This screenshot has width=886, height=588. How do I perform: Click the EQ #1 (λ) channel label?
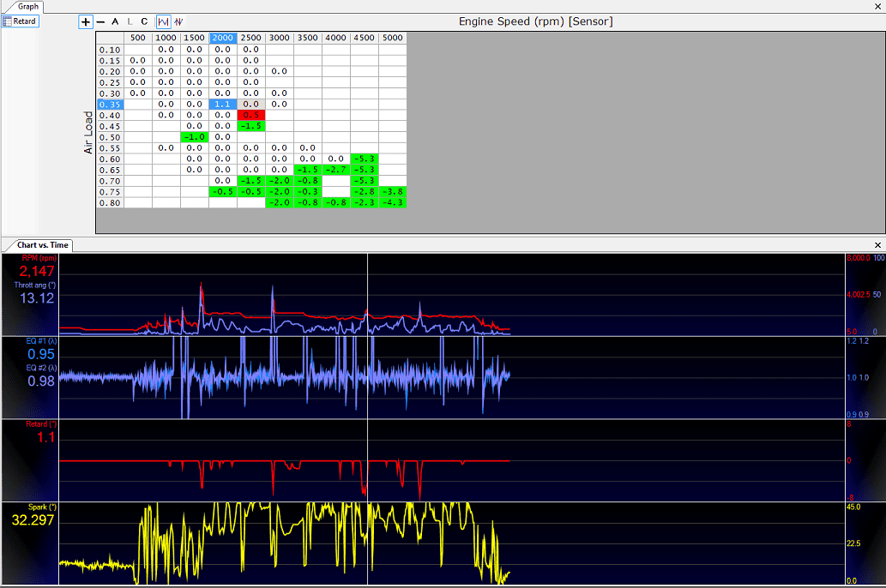coord(41,341)
